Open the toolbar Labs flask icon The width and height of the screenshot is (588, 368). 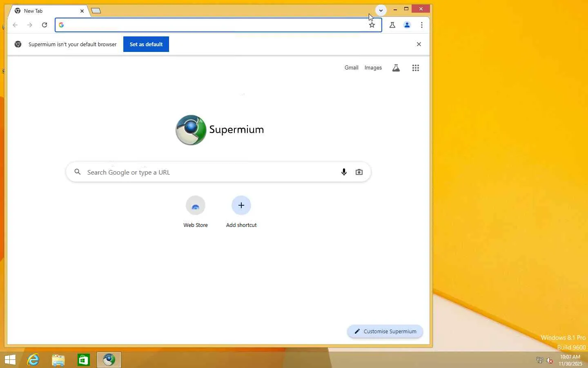(392, 25)
